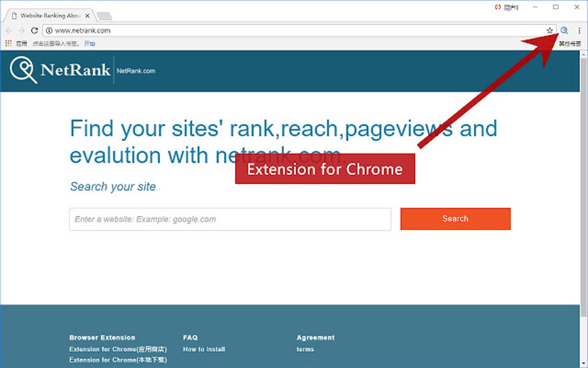The image size is (588, 368).
Task: Reload the page with refresh icon
Action: coord(35,31)
